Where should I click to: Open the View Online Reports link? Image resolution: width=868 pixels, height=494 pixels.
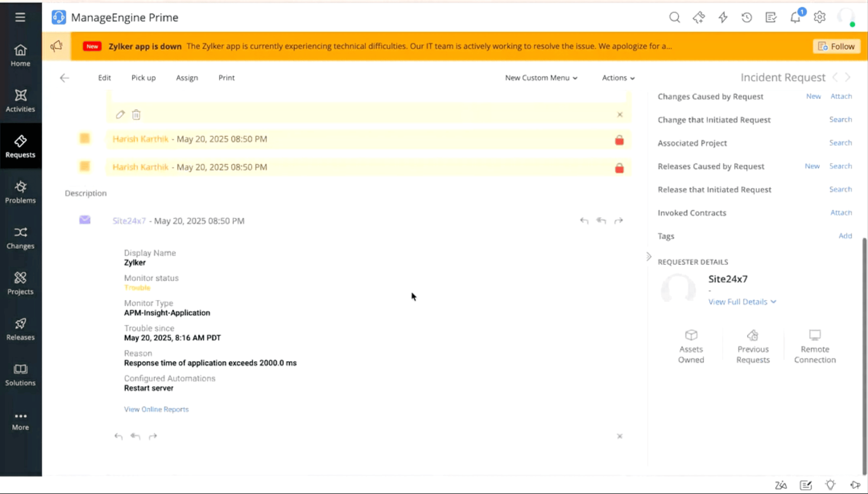pos(156,409)
